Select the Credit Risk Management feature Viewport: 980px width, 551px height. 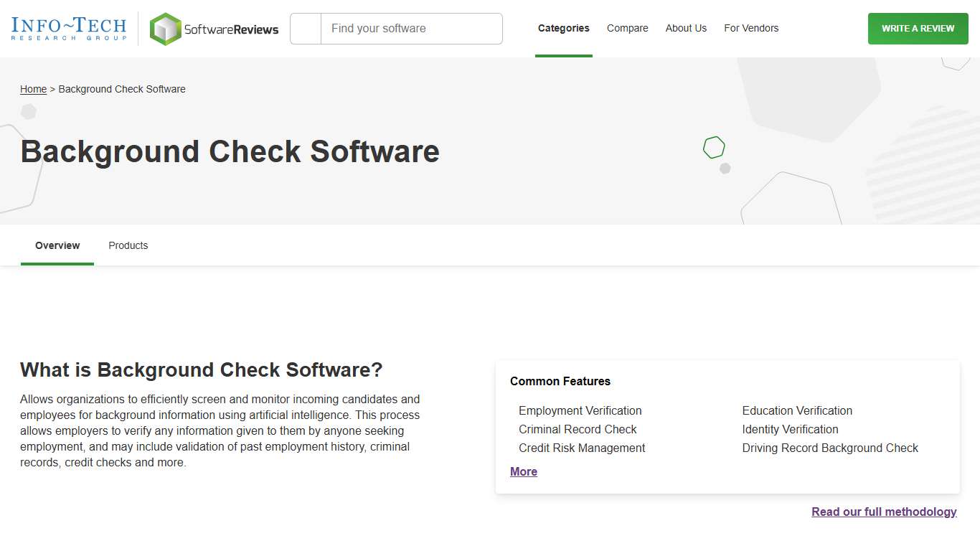[x=582, y=448]
